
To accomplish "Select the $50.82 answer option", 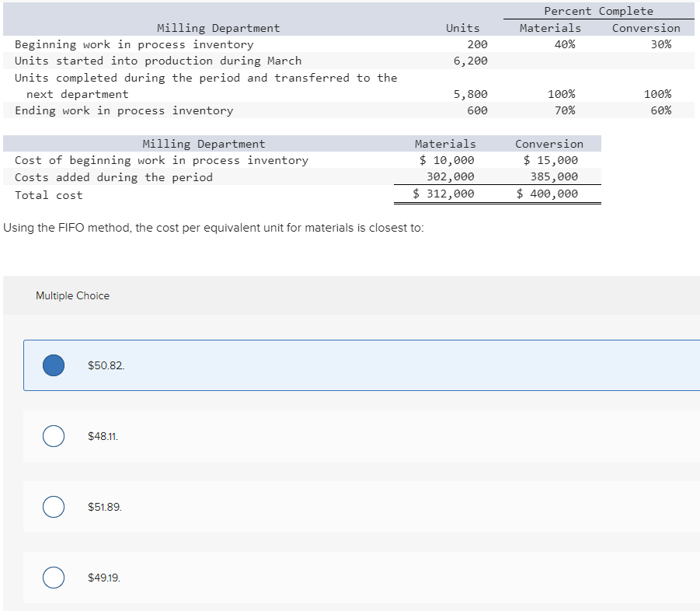I will click(x=53, y=365).
